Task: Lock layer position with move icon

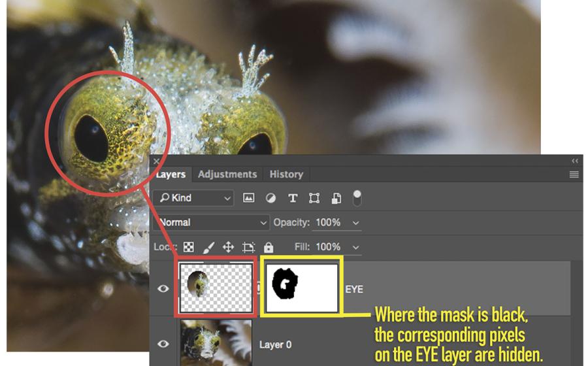Action: click(228, 247)
